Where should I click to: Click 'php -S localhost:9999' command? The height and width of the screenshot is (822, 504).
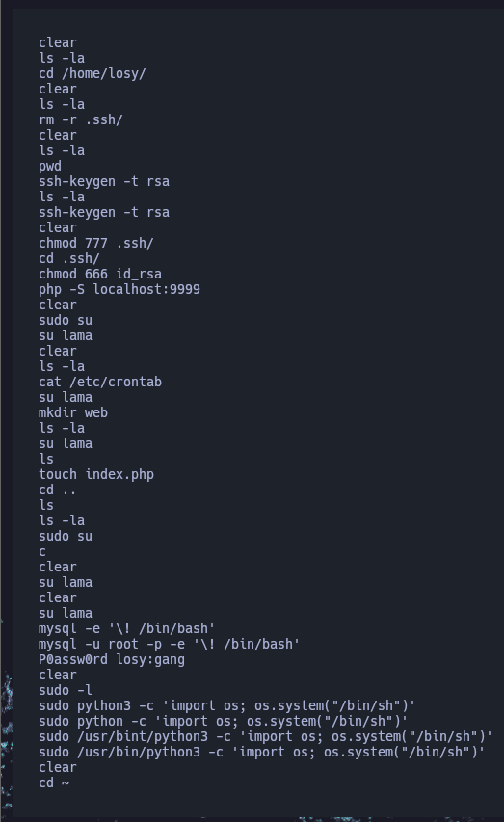pyautogui.click(x=119, y=289)
